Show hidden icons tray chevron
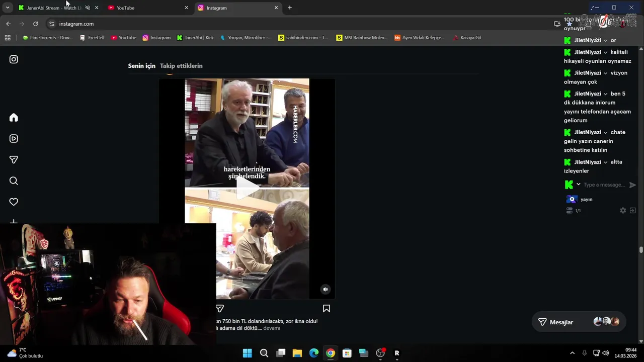 click(x=572, y=353)
